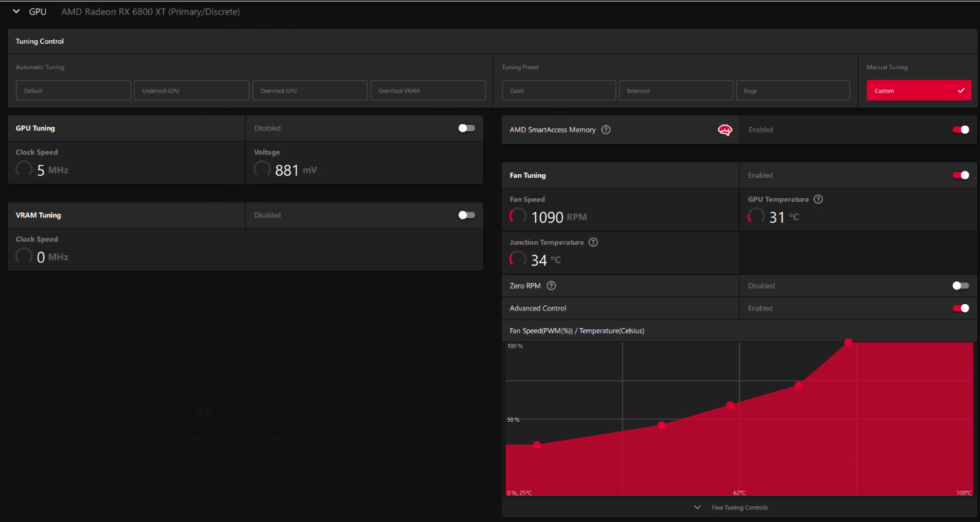This screenshot has width=980, height=522.
Task: Select the Rage tuning preset
Action: pos(792,90)
